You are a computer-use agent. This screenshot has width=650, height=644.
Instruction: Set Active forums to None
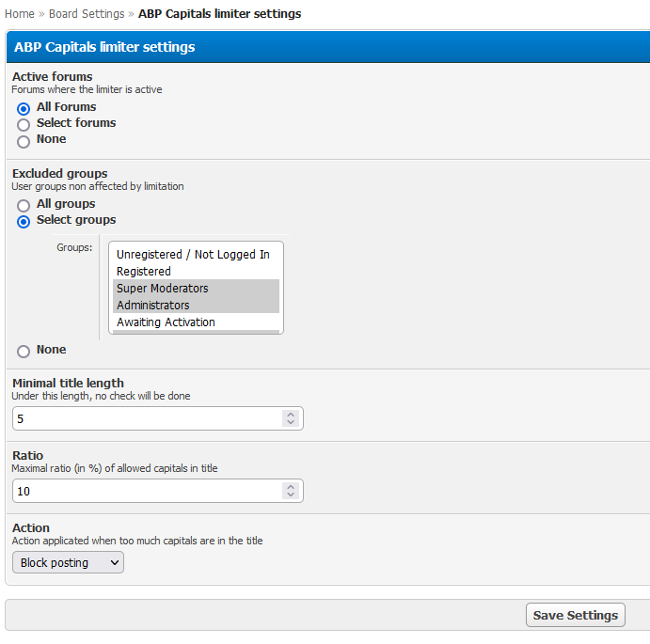point(24,141)
